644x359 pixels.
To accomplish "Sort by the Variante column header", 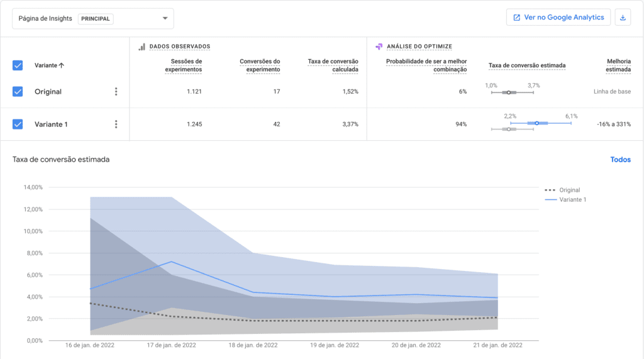I will pyautogui.click(x=49, y=65).
